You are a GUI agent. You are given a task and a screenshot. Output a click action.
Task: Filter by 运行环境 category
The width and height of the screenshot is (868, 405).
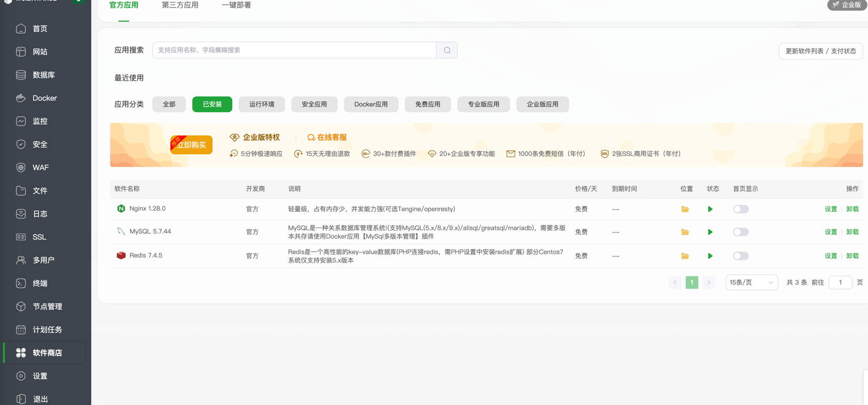tap(262, 104)
